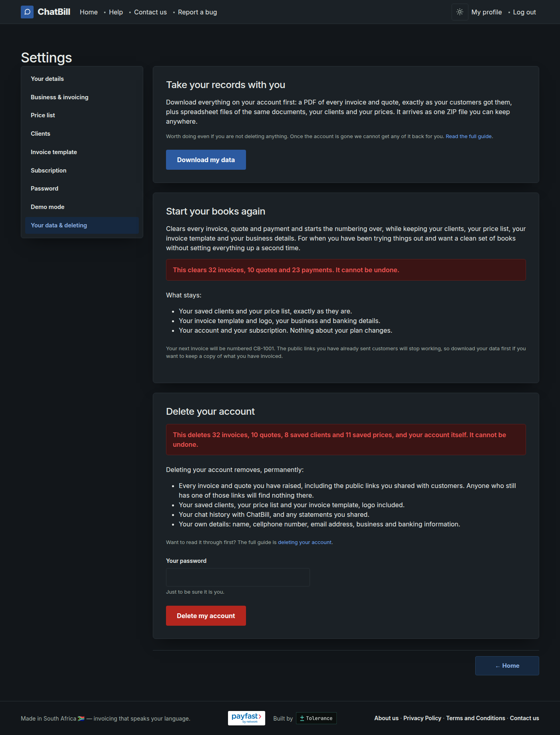Viewport: 560px width, 735px height.
Task: Click the 'Delete your account' heading
Action: click(x=210, y=412)
